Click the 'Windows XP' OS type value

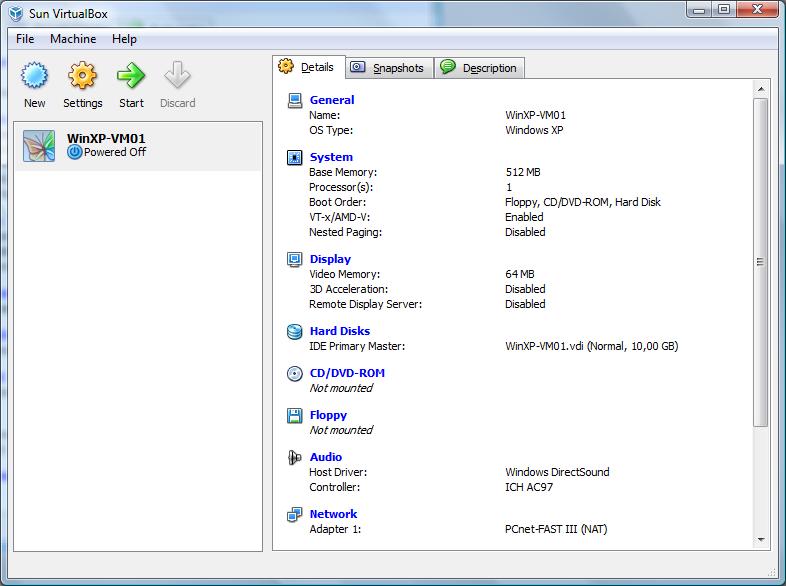pos(534,130)
